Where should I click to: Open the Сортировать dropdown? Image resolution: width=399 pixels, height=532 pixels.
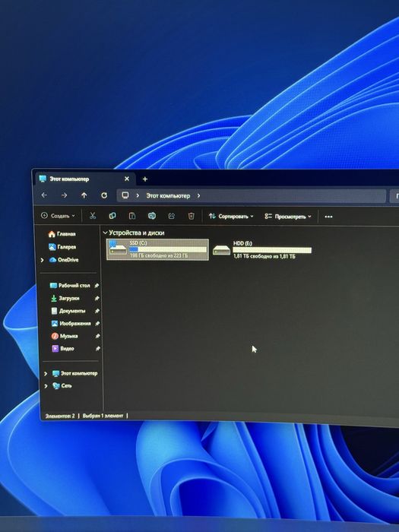pos(231,216)
